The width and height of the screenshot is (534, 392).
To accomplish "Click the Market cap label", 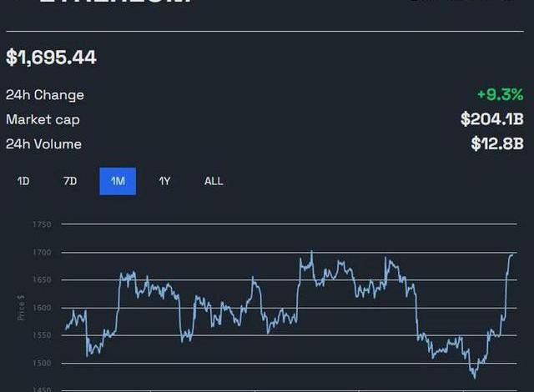I will click(43, 120).
